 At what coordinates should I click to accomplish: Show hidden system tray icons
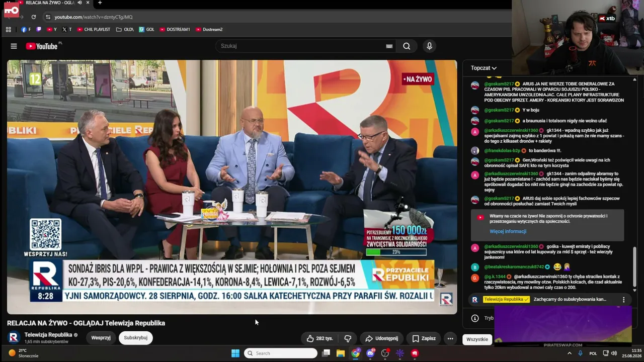pos(570,353)
